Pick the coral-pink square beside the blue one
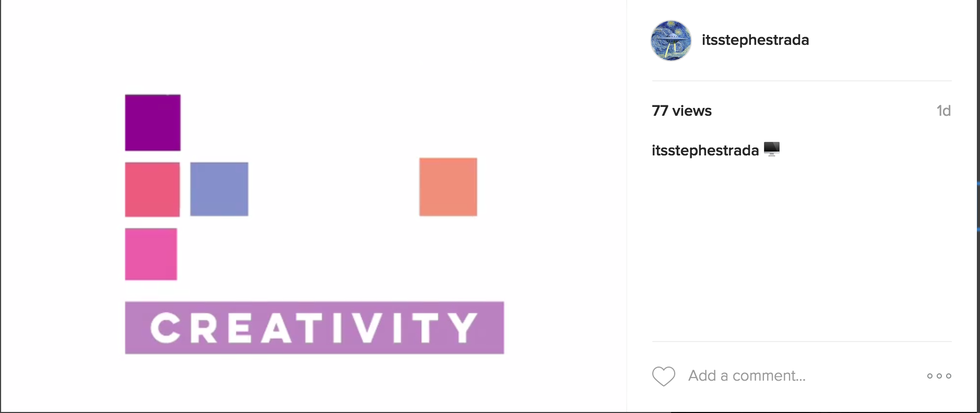 [x=152, y=189]
